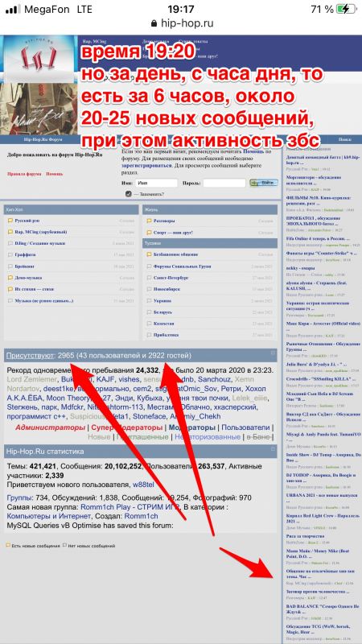This screenshot has width=362, height=644.
Task: Open newest member w88tel profile
Action: [x=143, y=485]
